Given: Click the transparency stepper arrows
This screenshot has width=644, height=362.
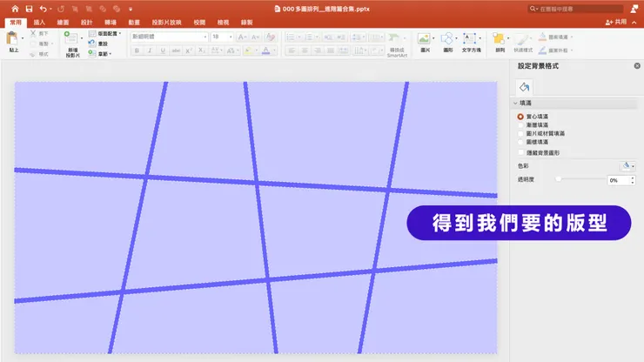Looking at the screenshot, I should (633, 180).
